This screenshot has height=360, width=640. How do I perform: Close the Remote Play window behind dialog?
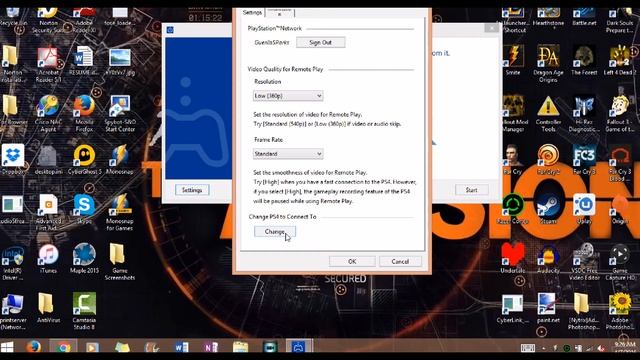coord(491,28)
